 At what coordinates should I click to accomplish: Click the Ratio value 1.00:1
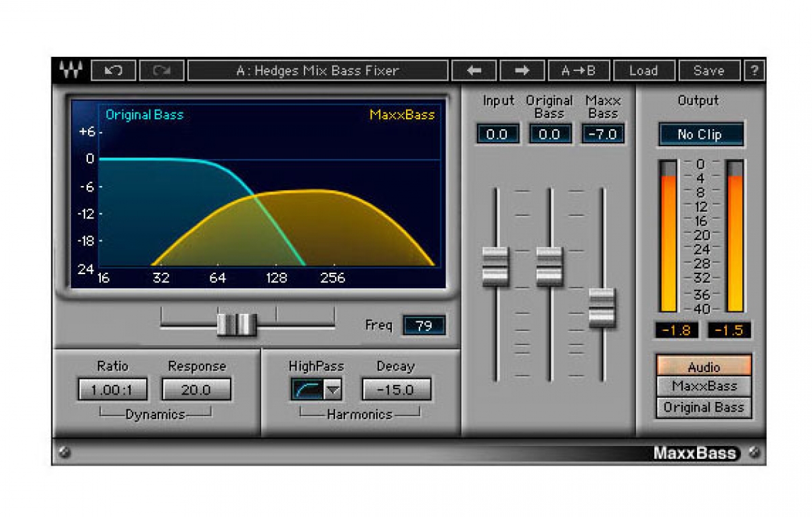coord(113,390)
